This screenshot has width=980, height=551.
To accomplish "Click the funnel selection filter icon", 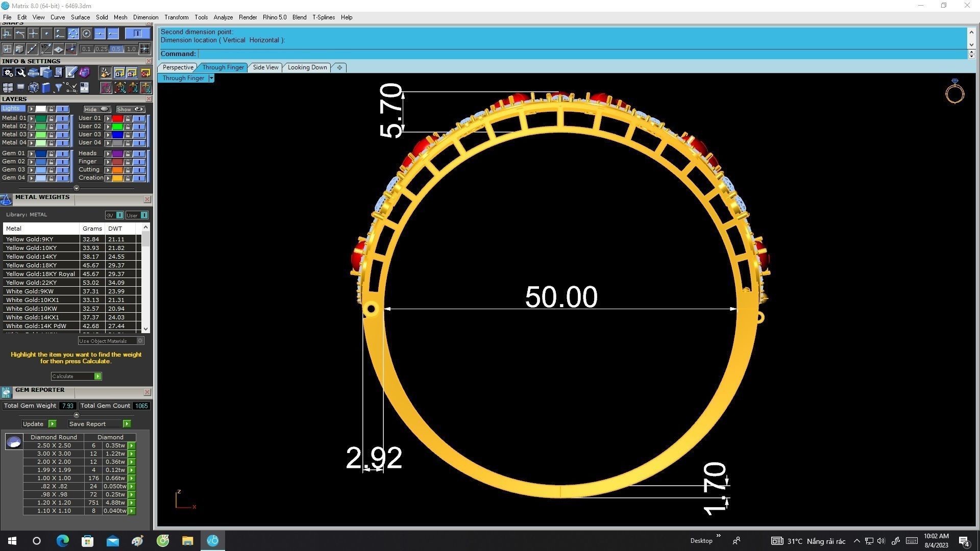I will pos(58,88).
